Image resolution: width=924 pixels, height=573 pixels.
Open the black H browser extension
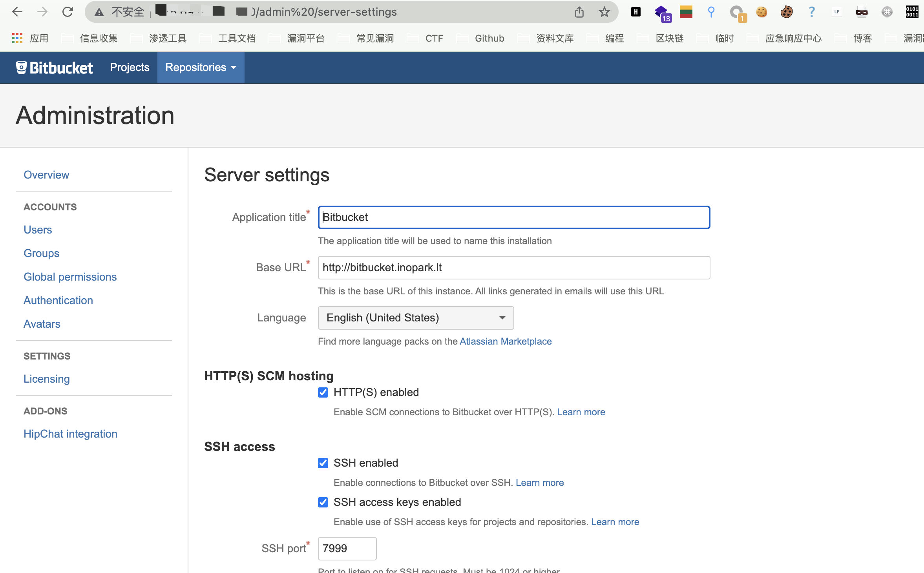636,12
